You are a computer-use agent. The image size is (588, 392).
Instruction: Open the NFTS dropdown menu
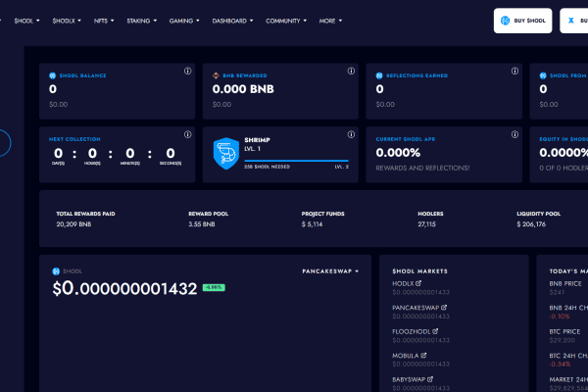coord(104,21)
